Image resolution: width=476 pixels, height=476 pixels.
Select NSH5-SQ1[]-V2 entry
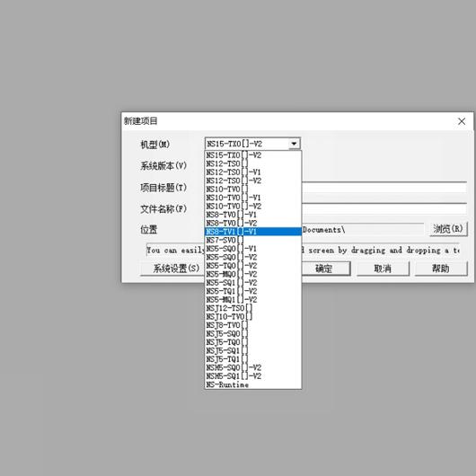pos(253,376)
